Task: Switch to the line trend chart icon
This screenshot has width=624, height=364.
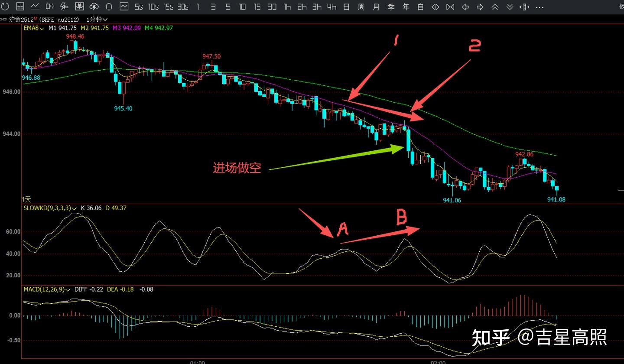Action: (35, 6)
